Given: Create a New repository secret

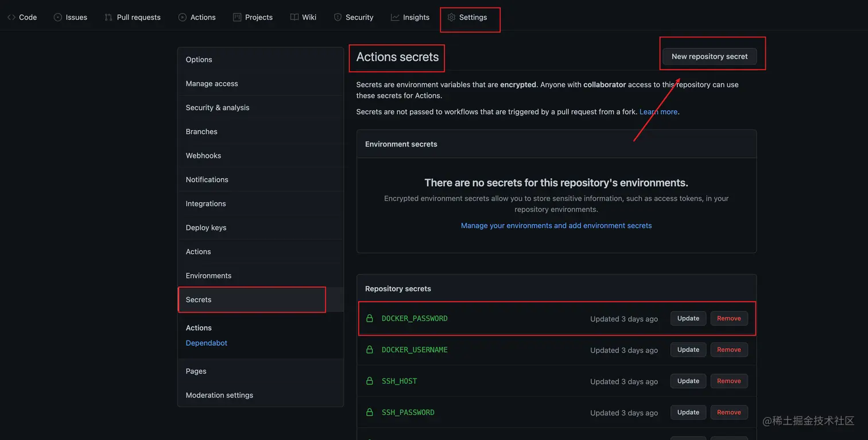Looking at the screenshot, I should coord(710,56).
